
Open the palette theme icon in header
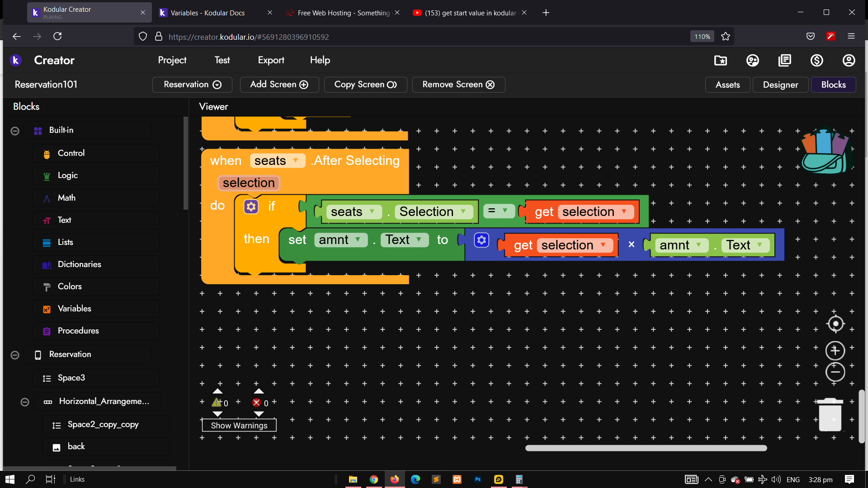coord(752,60)
